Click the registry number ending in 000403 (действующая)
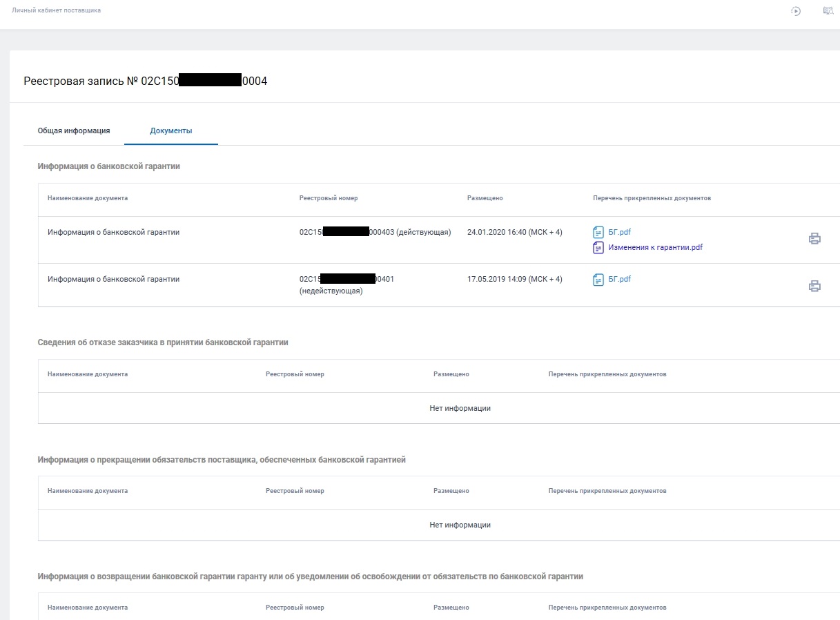Image resolution: width=840 pixels, height=620 pixels. click(x=375, y=233)
